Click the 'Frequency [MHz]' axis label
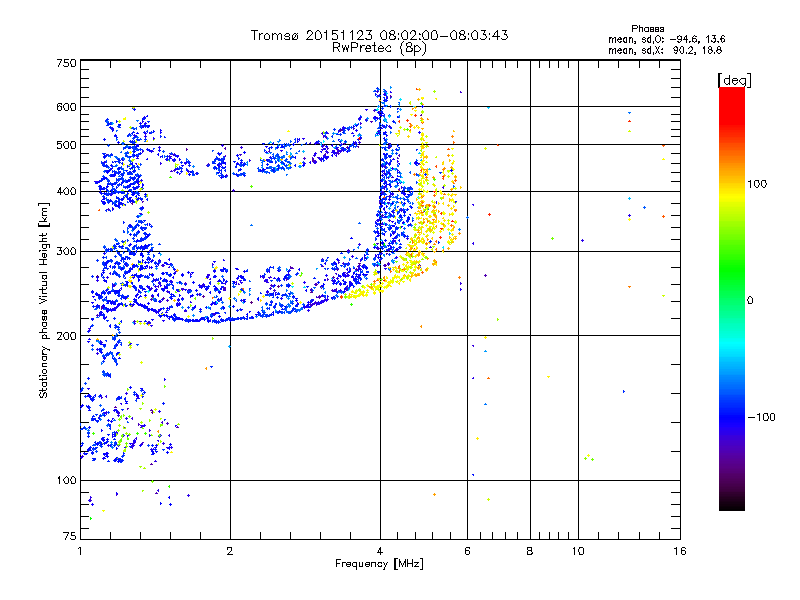 pos(379,564)
